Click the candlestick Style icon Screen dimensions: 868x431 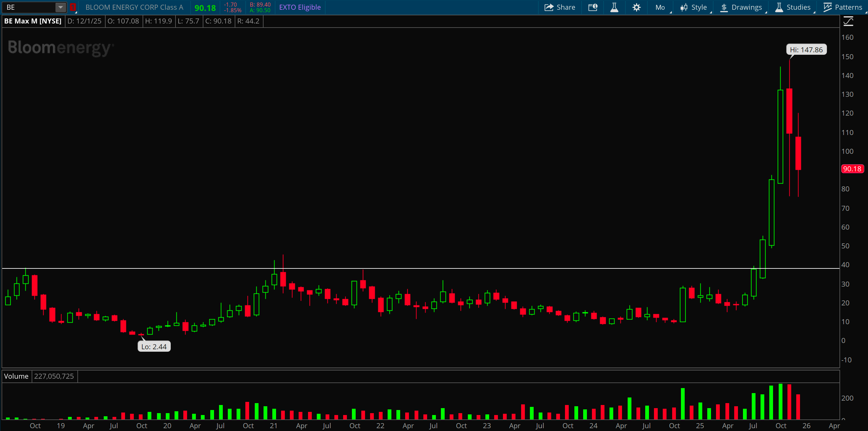pos(684,8)
